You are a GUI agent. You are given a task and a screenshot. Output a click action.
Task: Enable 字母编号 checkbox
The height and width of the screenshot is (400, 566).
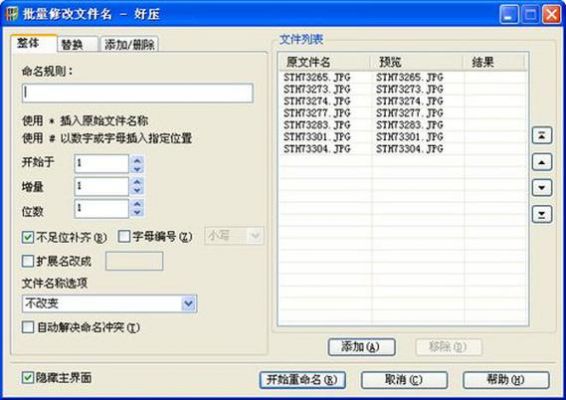pyautogui.click(x=124, y=236)
